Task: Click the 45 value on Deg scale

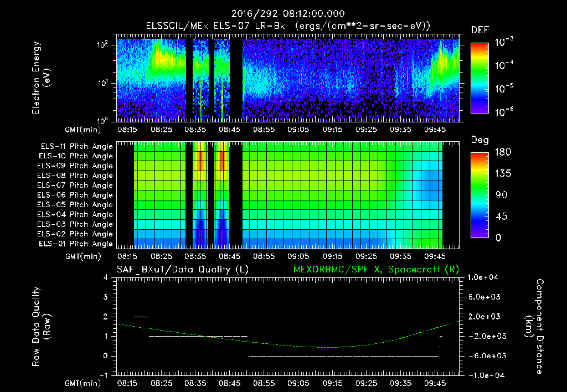Action: coord(502,216)
